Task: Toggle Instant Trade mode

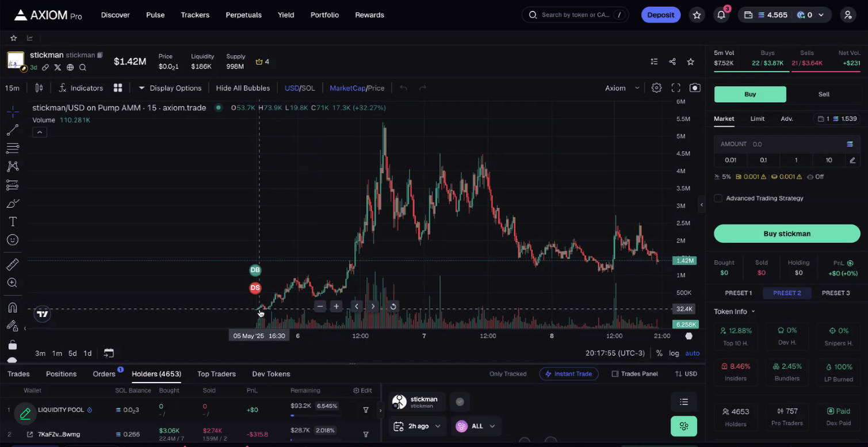Action: pos(569,374)
